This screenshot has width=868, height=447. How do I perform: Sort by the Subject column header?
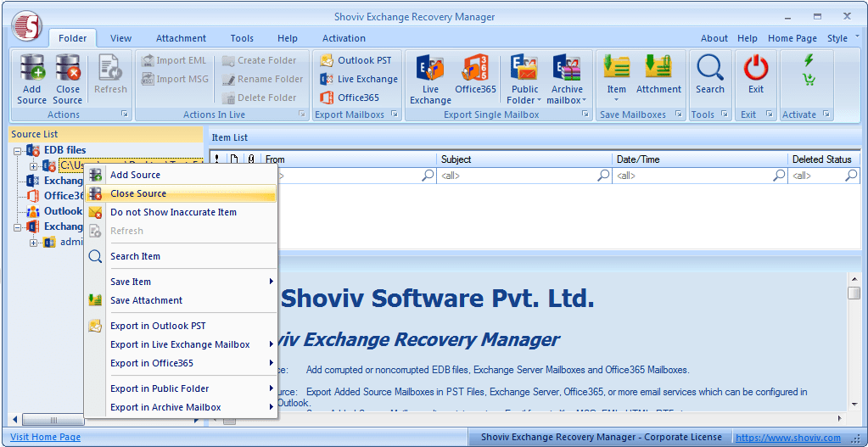click(524, 159)
